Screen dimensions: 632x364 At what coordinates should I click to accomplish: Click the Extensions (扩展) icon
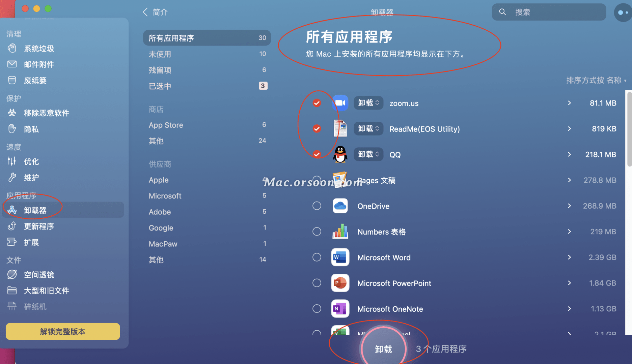pos(12,242)
